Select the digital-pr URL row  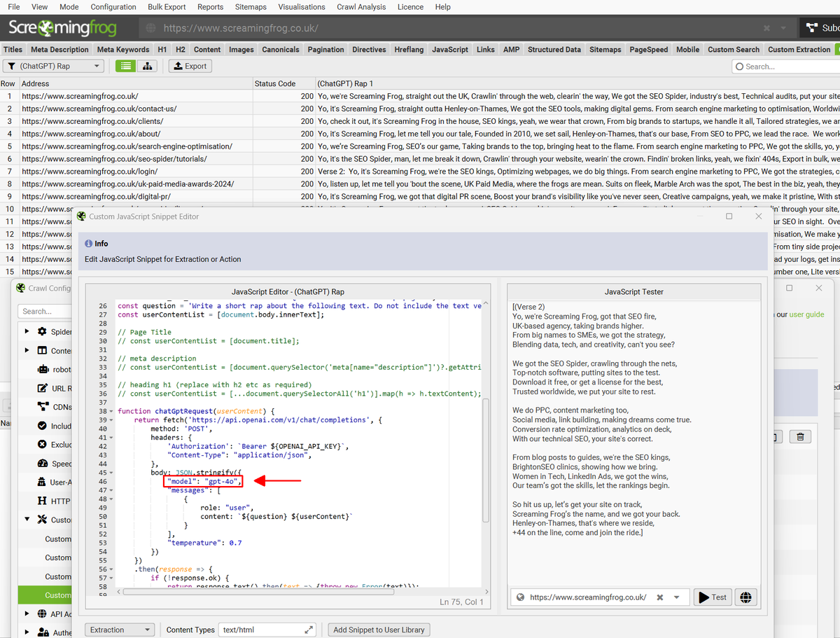420,197
